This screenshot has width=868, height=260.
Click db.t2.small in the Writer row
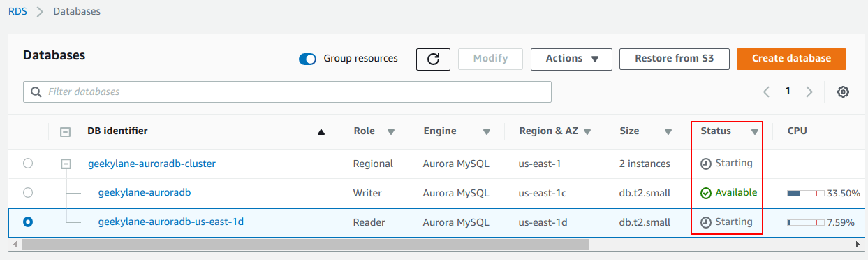coord(645,192)
